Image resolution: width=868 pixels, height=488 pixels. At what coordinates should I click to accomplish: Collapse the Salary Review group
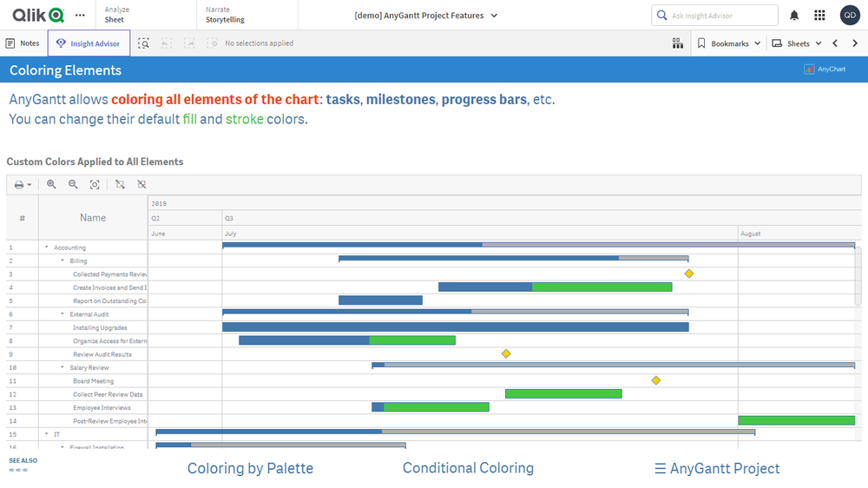coord(62,368)
